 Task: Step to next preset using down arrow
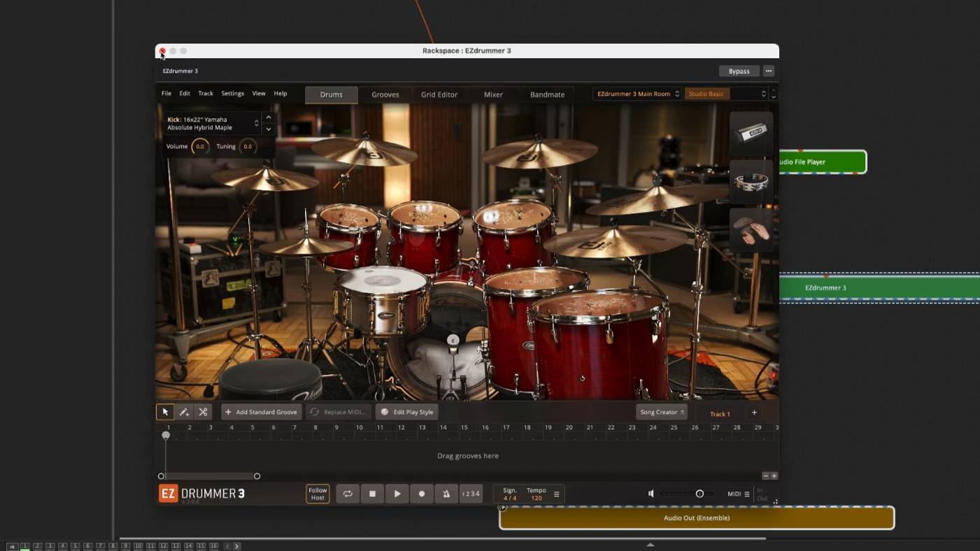pyautogui.click(x=773, y=97)
